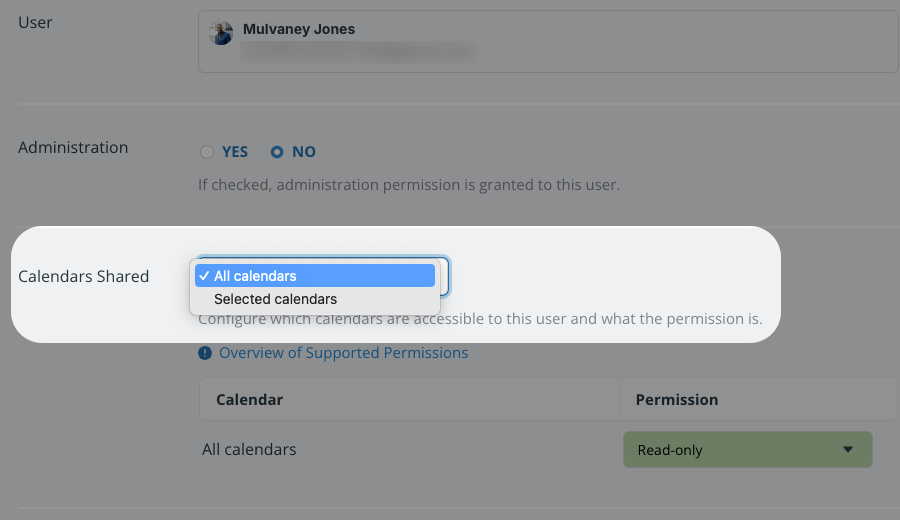Open the Read-only permission dropdown
The image size is (900, 520).
(748, 449)
